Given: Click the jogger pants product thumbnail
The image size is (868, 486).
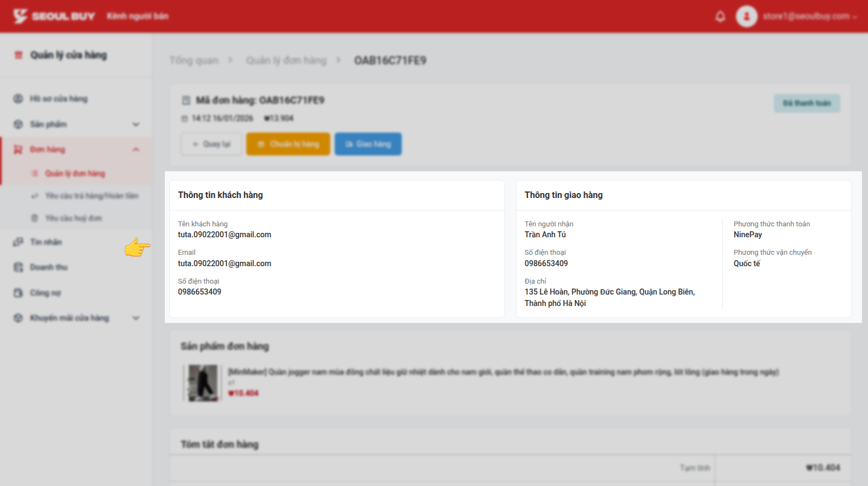Looking at the screenshot, I should 203,383.
